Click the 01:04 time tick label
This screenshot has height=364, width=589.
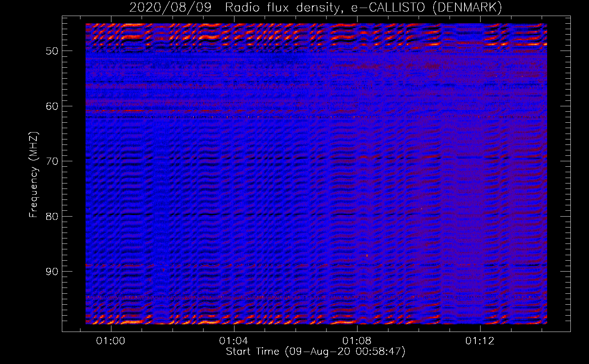pos(233,341)
